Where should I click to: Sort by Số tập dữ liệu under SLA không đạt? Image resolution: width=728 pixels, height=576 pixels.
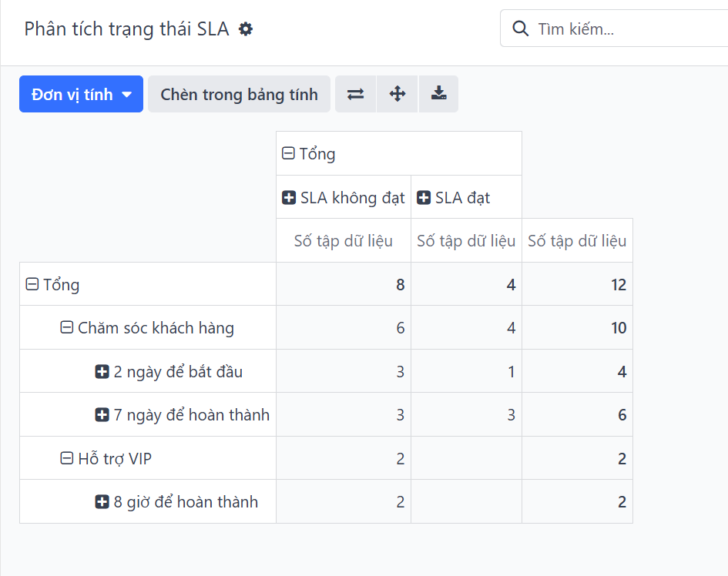(344, 241)
